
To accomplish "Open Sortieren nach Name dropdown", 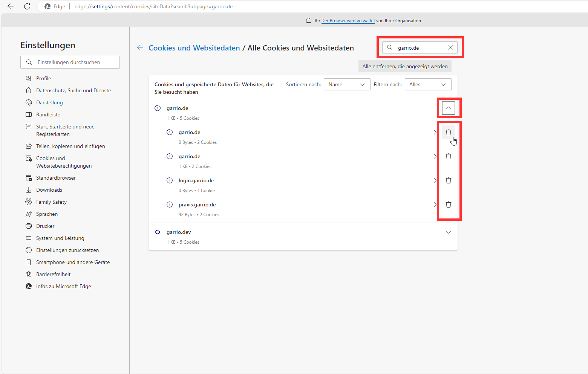I will [347, 84].
